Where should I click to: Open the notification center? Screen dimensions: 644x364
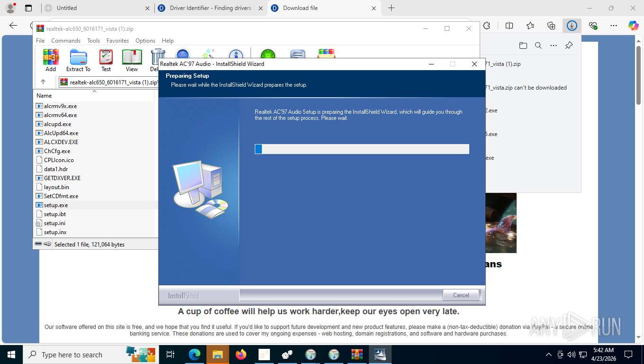628,355
